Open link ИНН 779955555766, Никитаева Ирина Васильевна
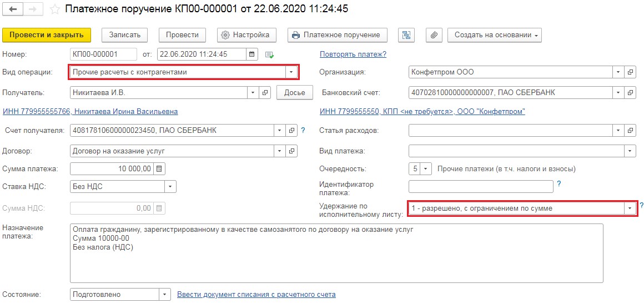644x303 pixels. 90,111
